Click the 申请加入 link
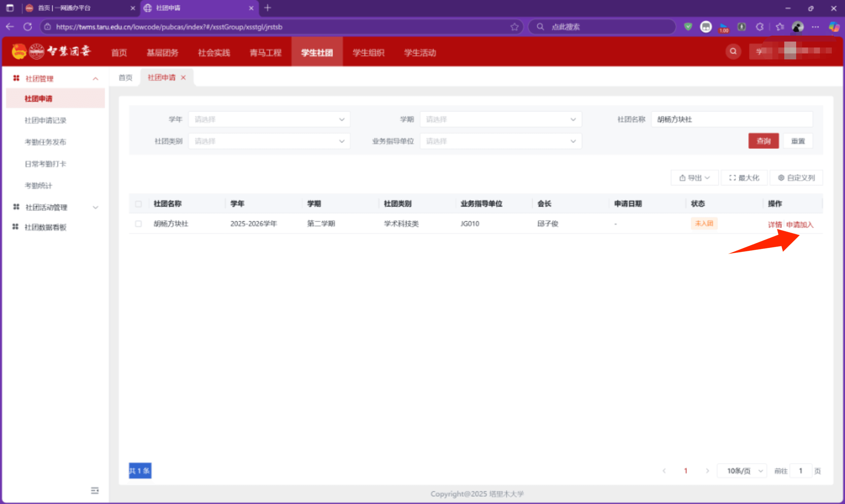The height and width of the screenshot is (504, 845). click(x=799, y=225)
